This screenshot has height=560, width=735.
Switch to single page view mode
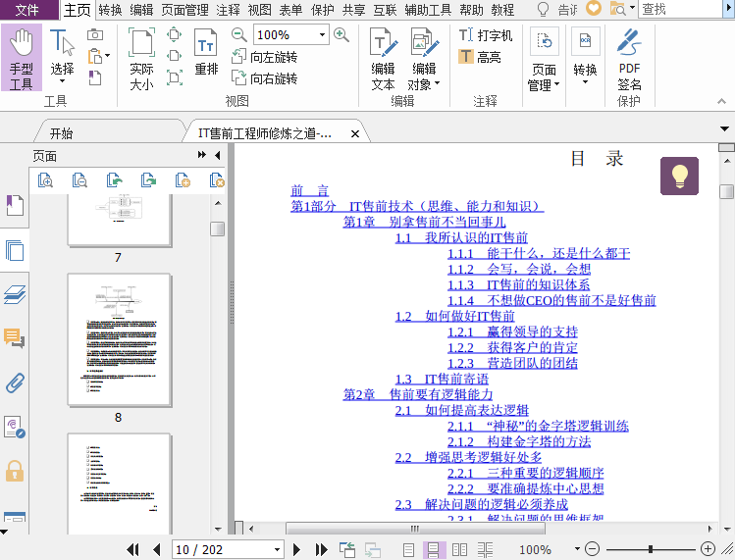[408, 549]
